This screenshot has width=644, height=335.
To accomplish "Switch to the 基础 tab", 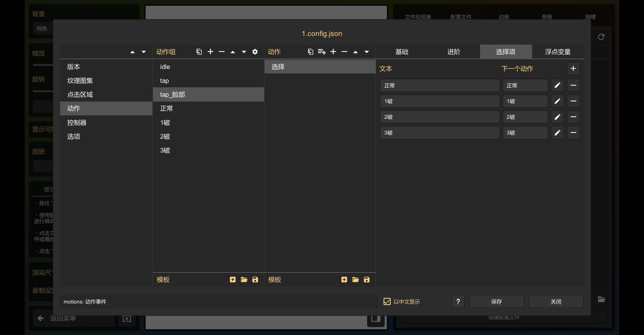I will [402, 52].
